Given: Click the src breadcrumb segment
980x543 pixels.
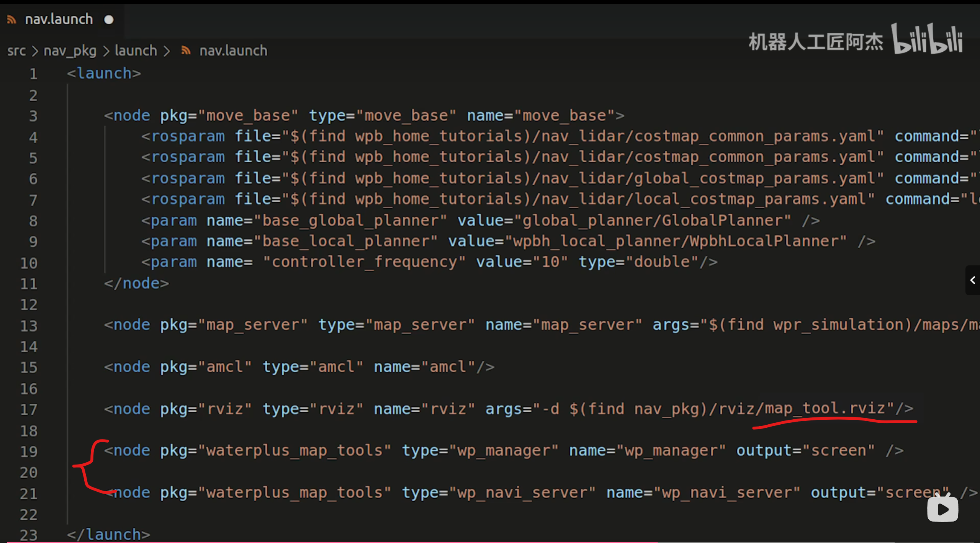Looking at the screenshot, I should [x=16, y=51].
